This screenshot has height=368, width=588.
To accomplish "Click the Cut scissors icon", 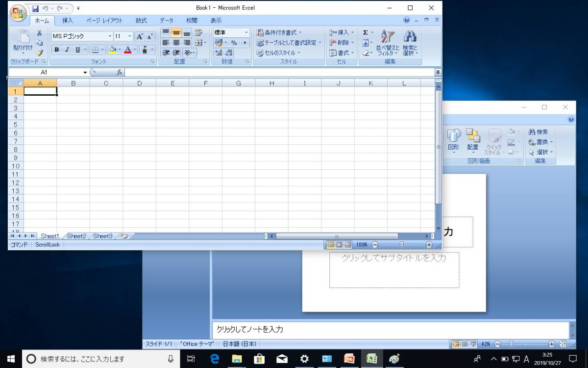I will (x=39, y=33).
